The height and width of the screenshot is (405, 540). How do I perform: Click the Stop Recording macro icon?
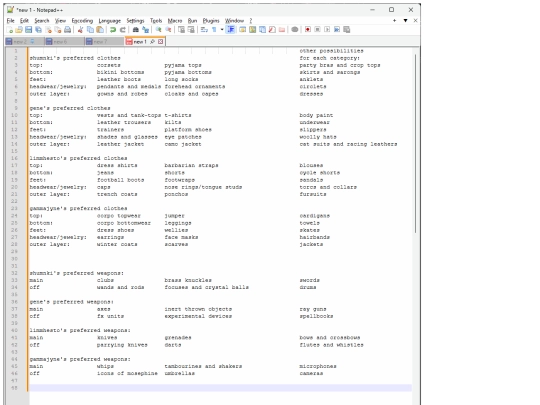(317, 30)
